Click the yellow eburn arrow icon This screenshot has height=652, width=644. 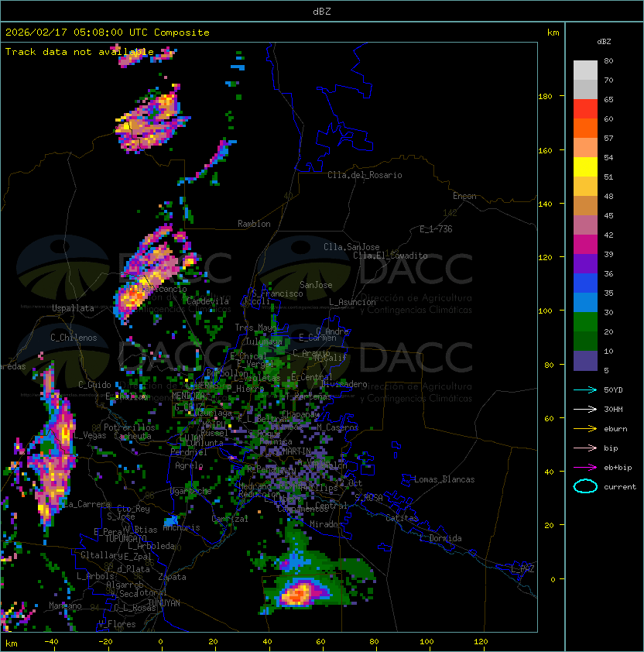click(x=585, y=428)
